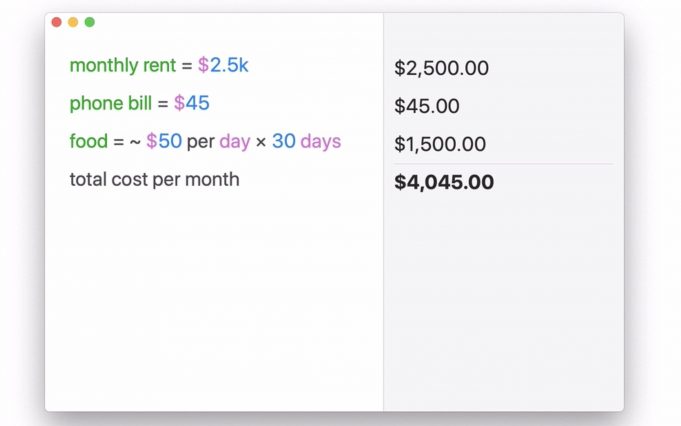
Task: Click the 'total cost per month' line
Action: tap(154, 180)
